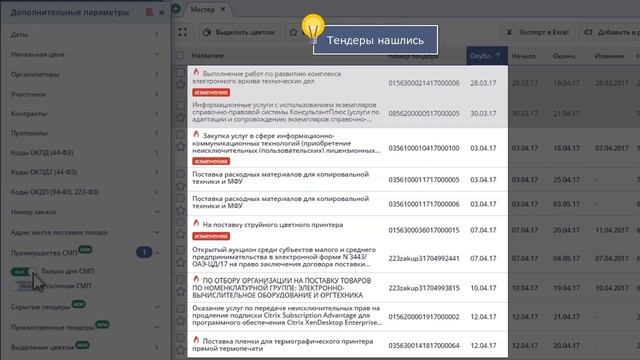Open the Поставка пленки для термографического принтера tender
The height and width of the screenshot is (360, 640).
(x=282, y=345)
